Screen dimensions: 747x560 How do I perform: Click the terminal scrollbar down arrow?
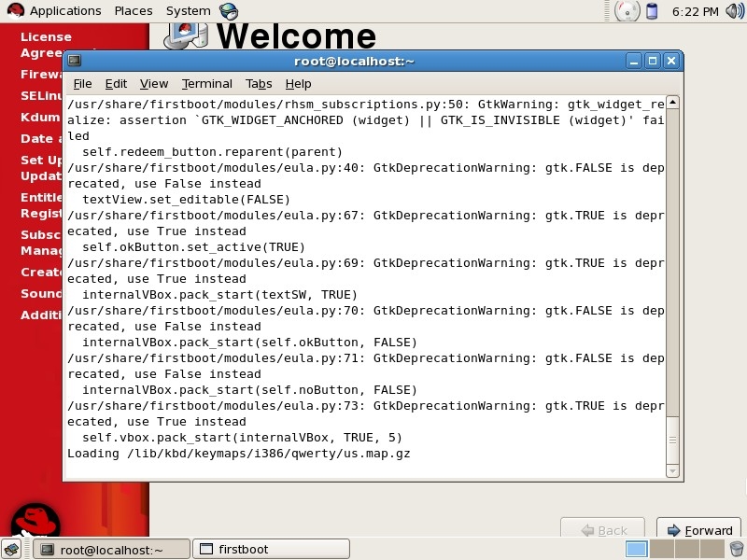672,471
